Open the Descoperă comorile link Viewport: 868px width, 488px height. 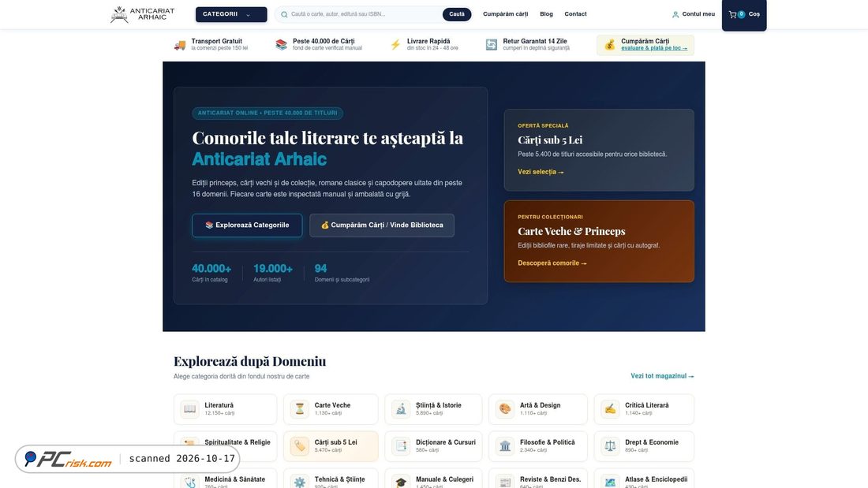552,263
